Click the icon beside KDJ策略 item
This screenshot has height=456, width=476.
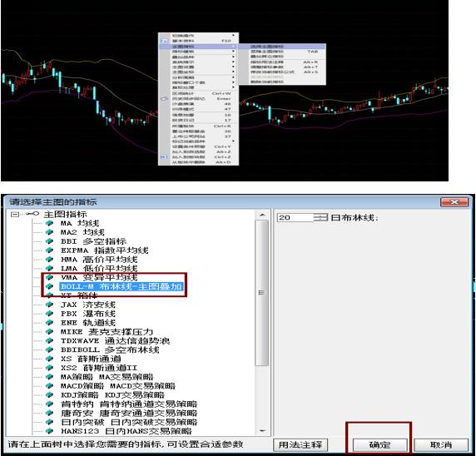pos(49,394)
